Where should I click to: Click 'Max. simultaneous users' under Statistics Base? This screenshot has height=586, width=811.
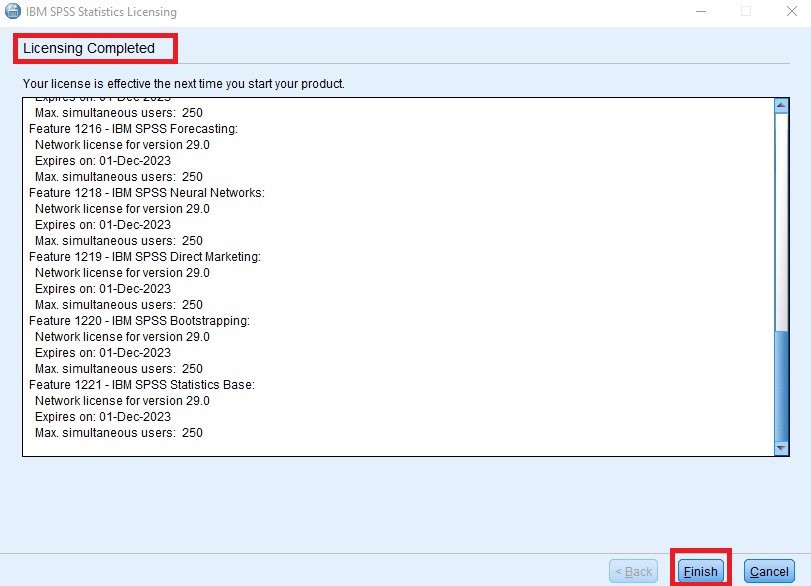coord(119,433)
